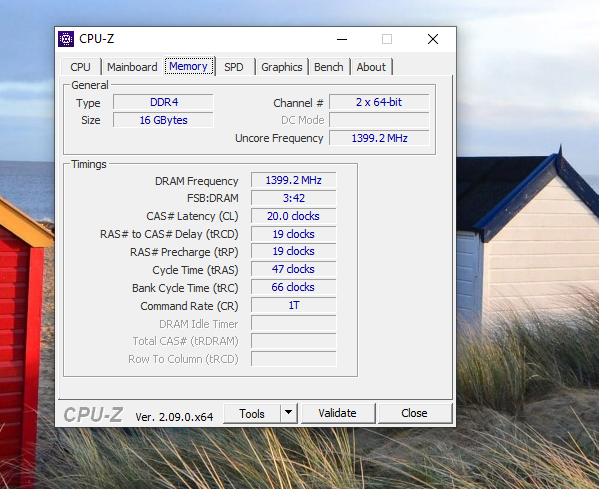Screen dimensions: 599x489
Task: Click the RAS# Precharge (tRP) label
Action: (184, 252)
